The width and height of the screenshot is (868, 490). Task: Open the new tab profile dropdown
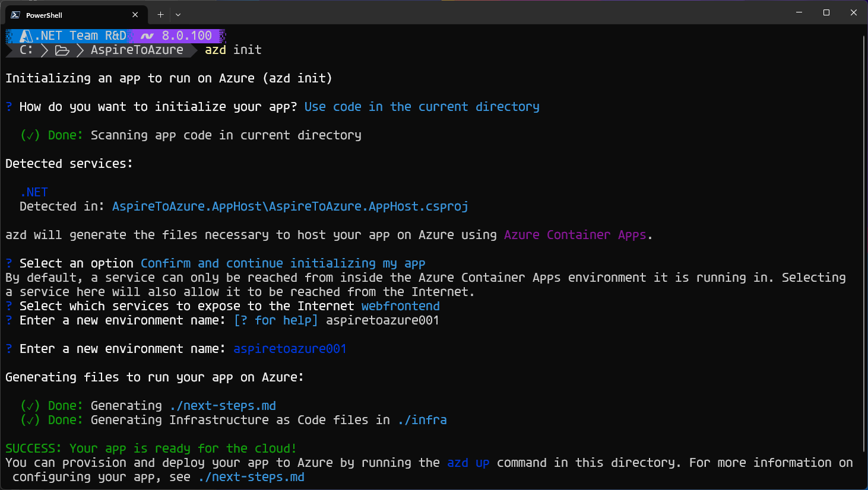coord(178,15)
